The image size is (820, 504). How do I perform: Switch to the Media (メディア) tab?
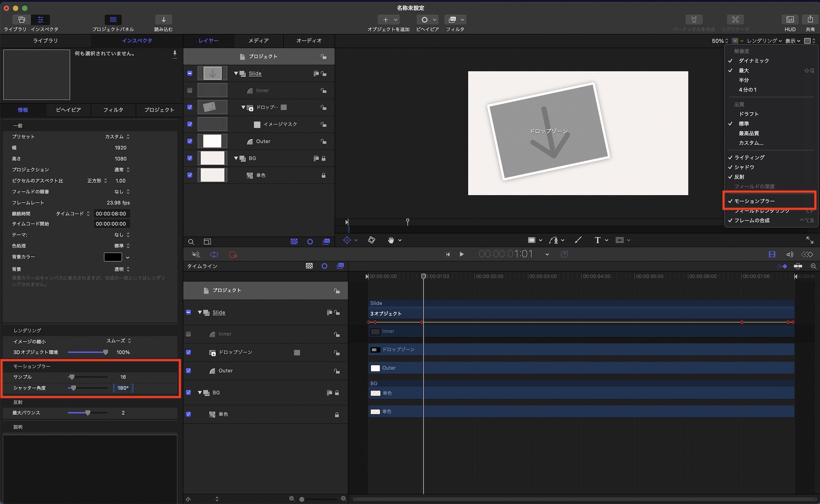[258, 41]
